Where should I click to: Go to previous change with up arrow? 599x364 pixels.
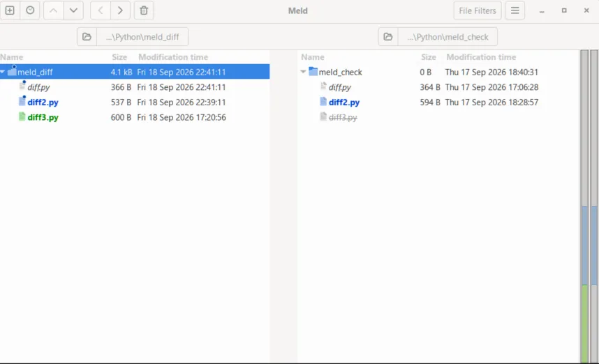54,10
